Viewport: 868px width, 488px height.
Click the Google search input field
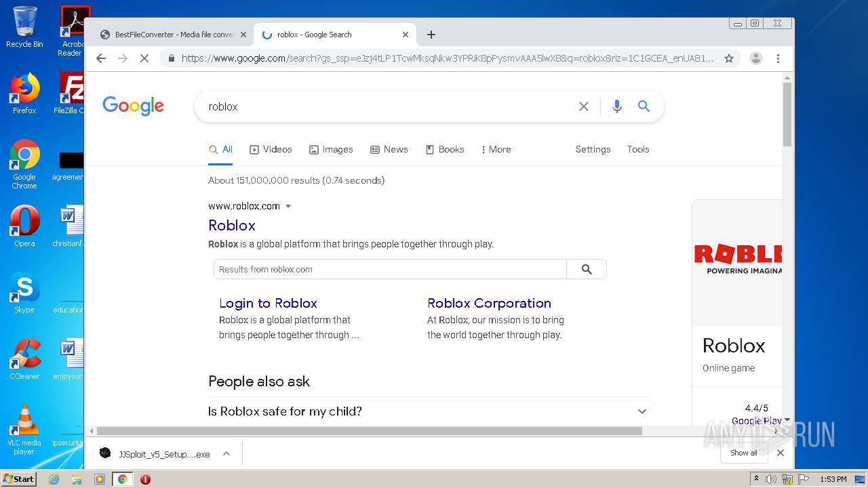click(390, 106)
